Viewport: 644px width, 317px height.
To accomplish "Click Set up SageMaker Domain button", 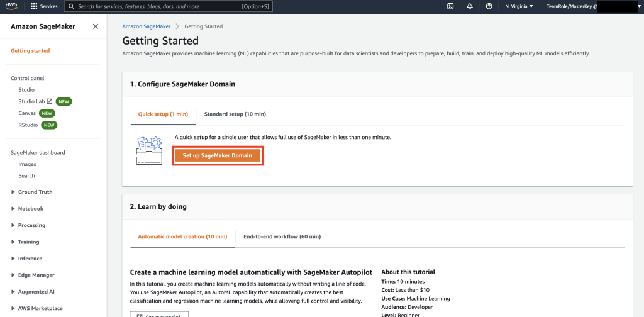I will 217,155.
